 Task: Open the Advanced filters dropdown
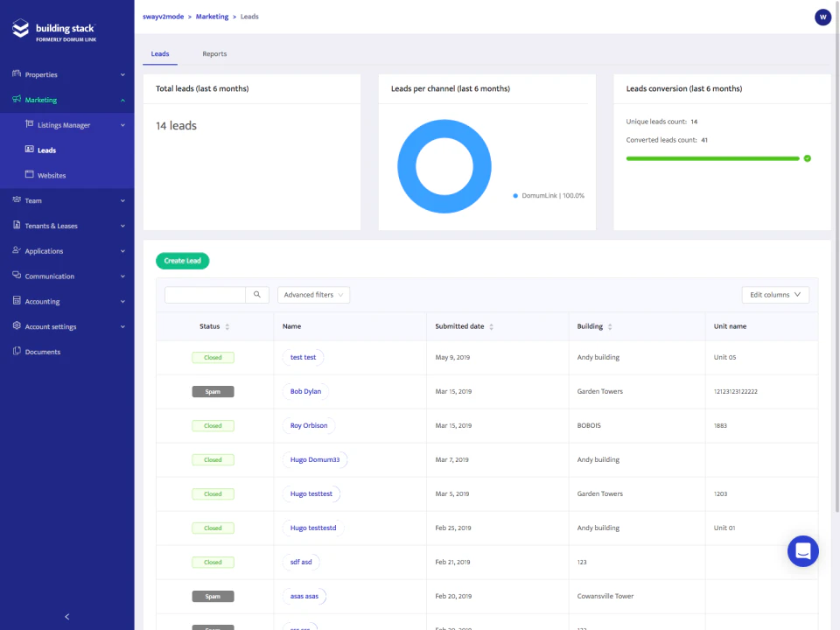(x=312, y=295)
